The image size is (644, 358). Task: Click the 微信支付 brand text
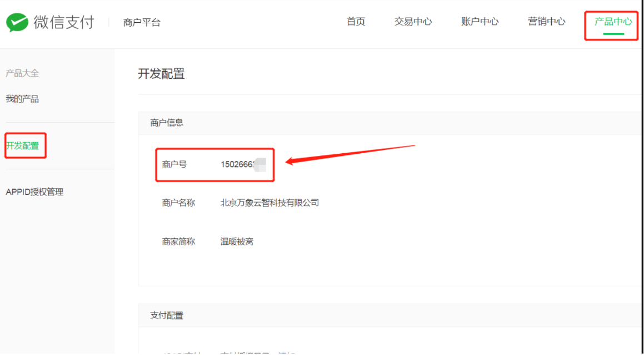64,22
